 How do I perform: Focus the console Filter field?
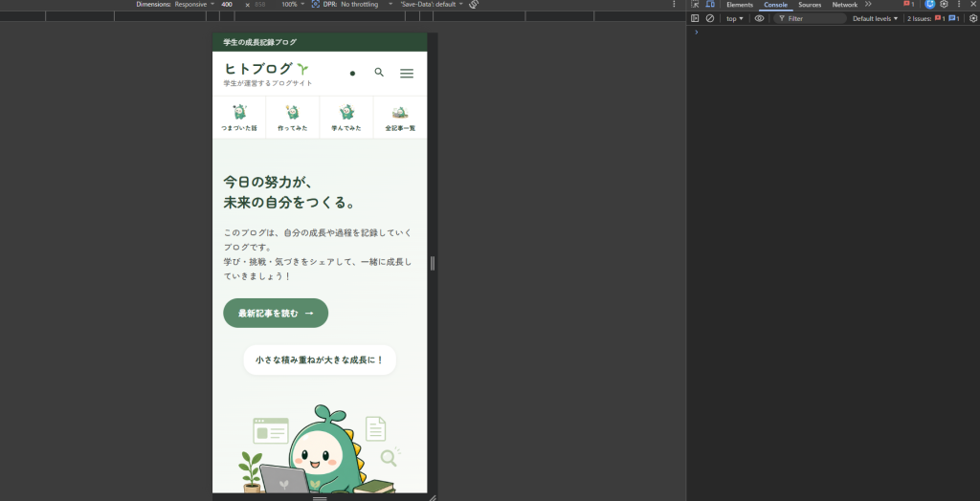point(810,19)
